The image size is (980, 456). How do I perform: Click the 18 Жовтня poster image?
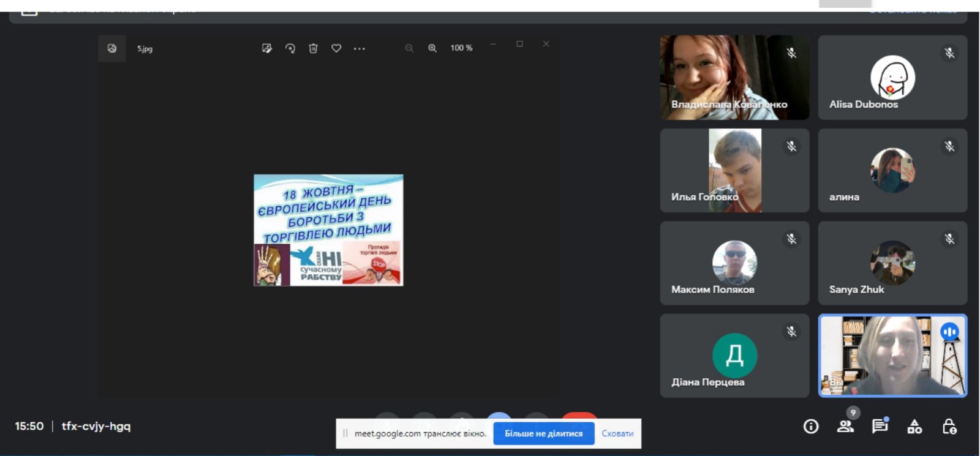tap(328, 230)
